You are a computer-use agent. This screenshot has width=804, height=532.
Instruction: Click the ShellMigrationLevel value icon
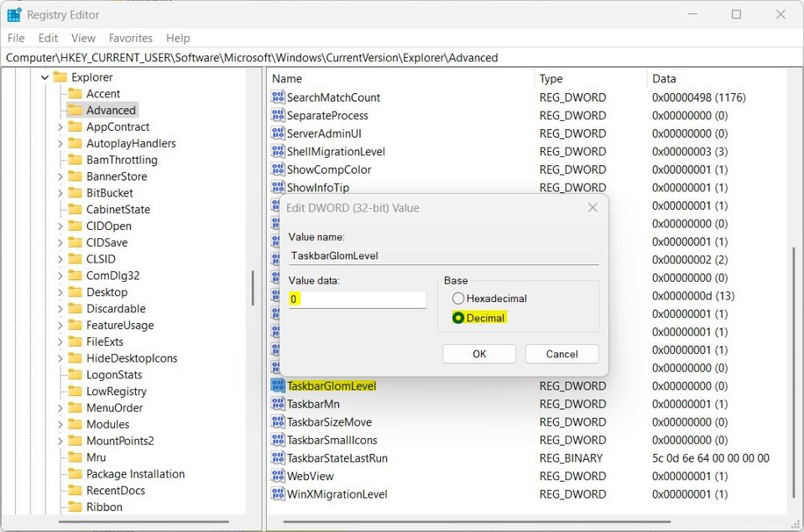coord(278,151)
